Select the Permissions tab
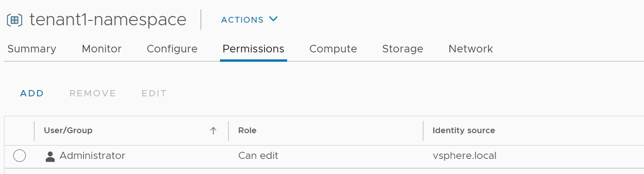Image resolution: width=644 pixels, height=174 pixels. click(x=253, y=49)
